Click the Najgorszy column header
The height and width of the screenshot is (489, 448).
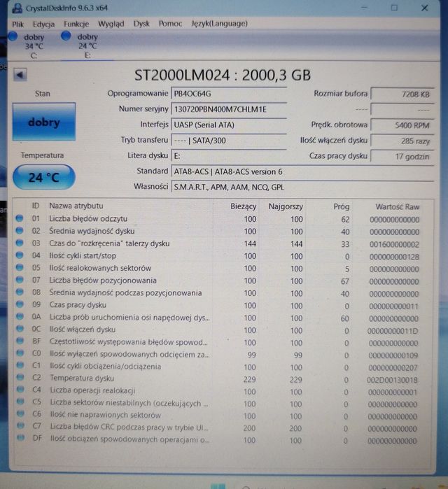point(286,206)
